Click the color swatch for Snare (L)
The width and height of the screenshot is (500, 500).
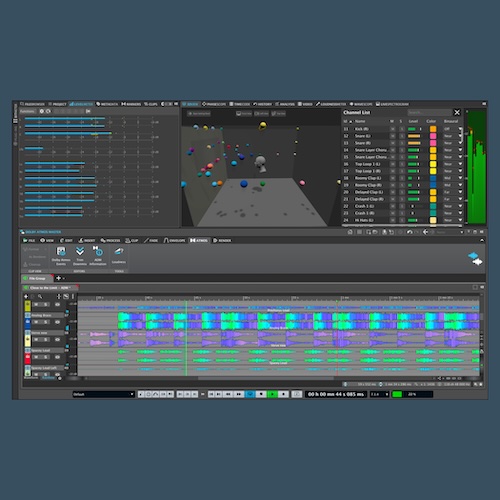(433, 136)
